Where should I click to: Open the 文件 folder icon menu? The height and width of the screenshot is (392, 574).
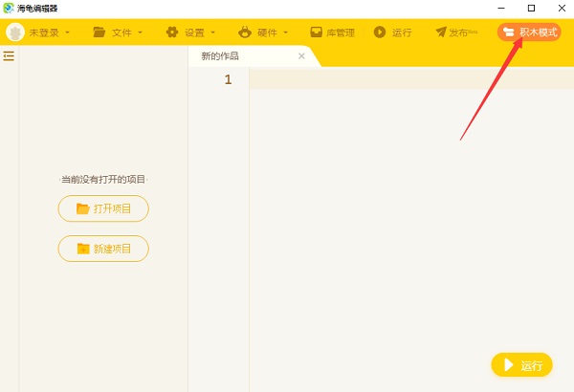tap(99, 33)
